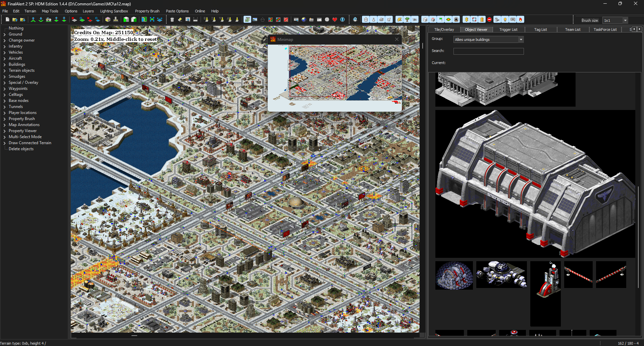Click the globe icon in toolbar
Image resolution: width=644 pixels, height=346 pixels.
pos(304,20)
